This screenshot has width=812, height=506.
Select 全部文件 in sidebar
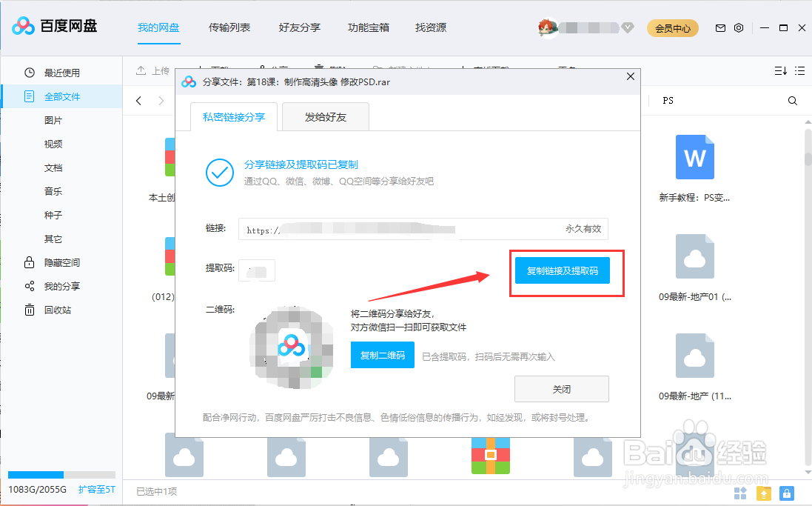[61, 96]
